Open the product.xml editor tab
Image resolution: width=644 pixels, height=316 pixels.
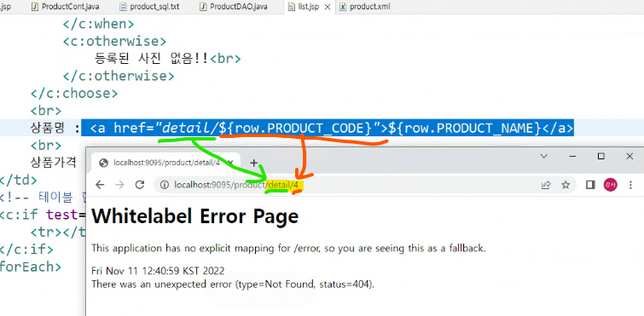tap(365, 7)
